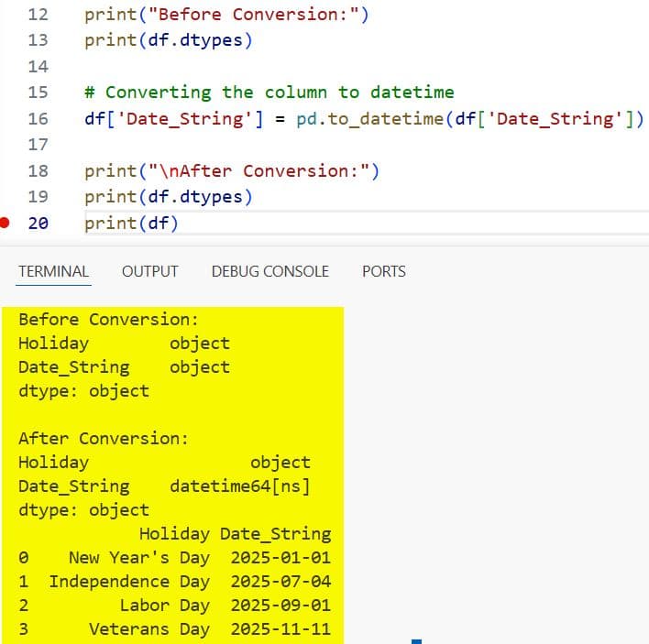Click terminal row 'Veterans Day 2025-11-11'

[175, 629]
